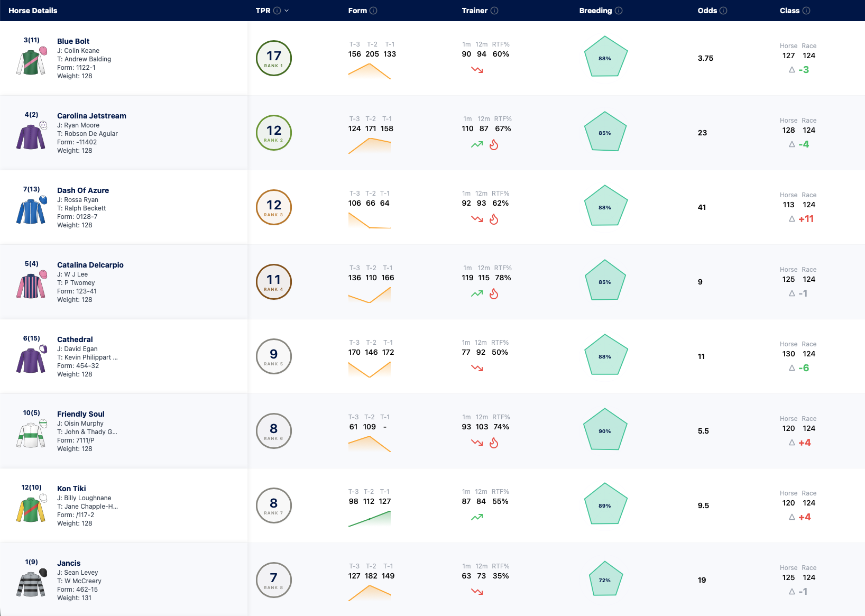The width and height of the screenshot is (865, 616).
Task: Open the Blue Bolt horse name link
Action: 73,41
